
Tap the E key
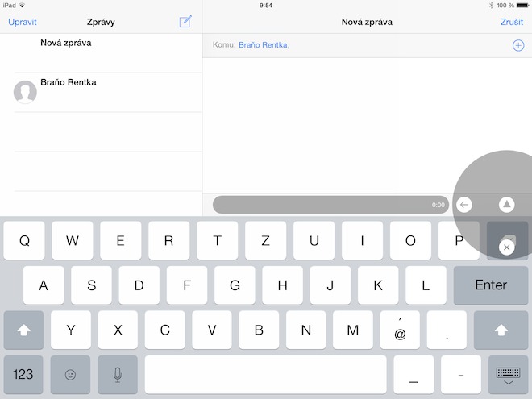click(x=120, y=240)
